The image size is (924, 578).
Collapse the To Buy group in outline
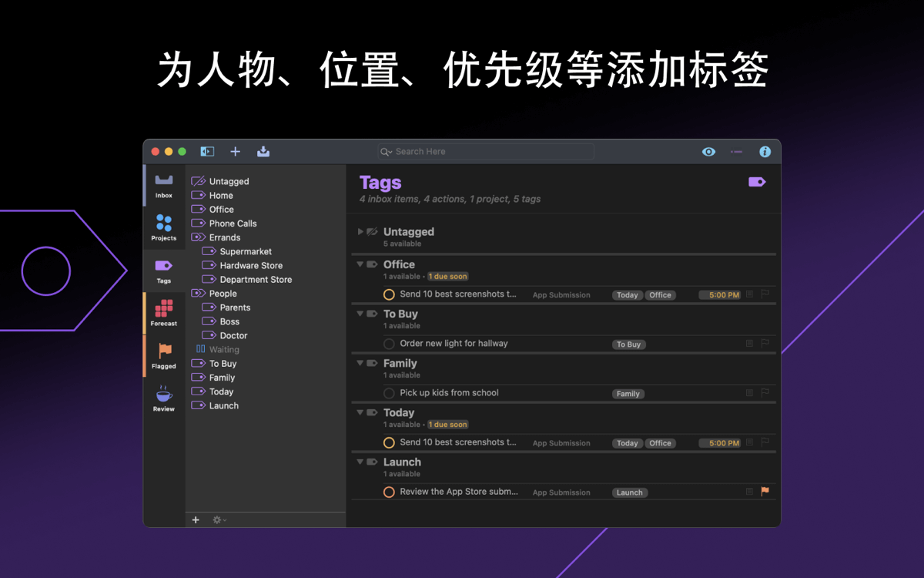pyautogui.click(x=360, y=314)
